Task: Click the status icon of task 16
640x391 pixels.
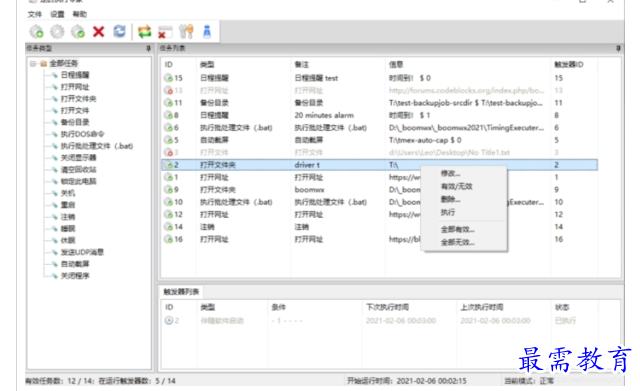Action: tap(168, 239)
